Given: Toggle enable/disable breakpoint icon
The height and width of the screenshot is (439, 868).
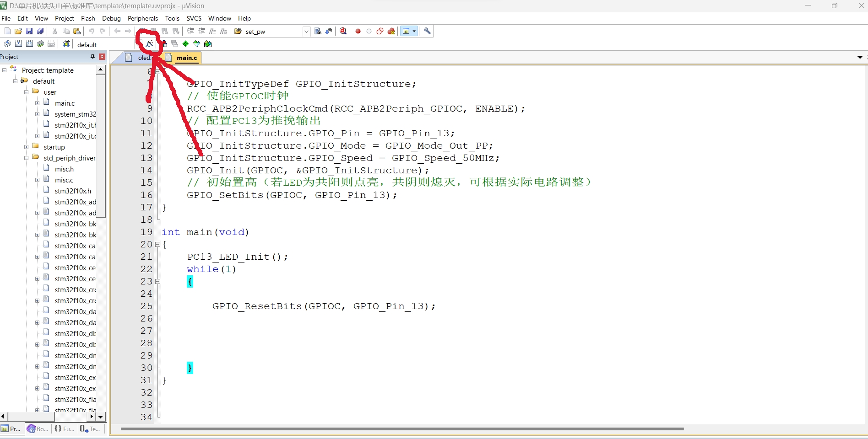Looking at the screenshot, I should coord(369,31).
